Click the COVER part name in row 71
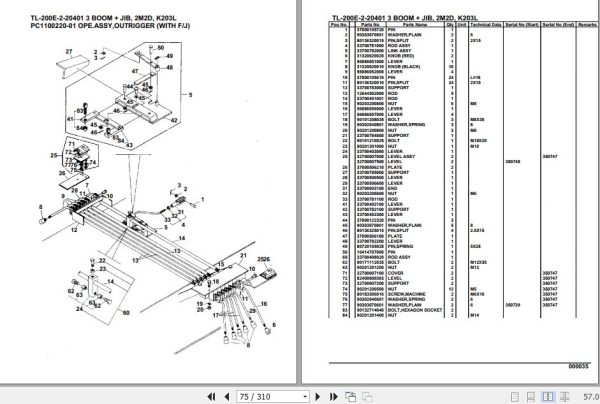This screenshot has width=600, height=404. 395,273
